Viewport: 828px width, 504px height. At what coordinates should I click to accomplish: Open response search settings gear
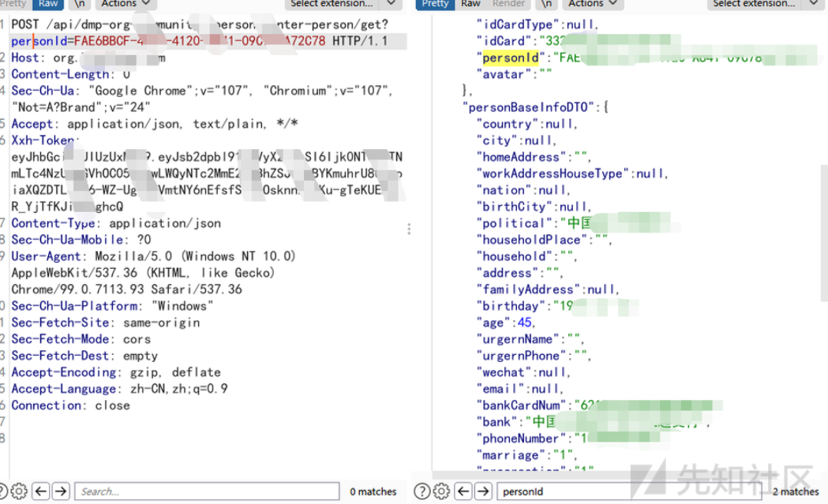coord(441,491)
